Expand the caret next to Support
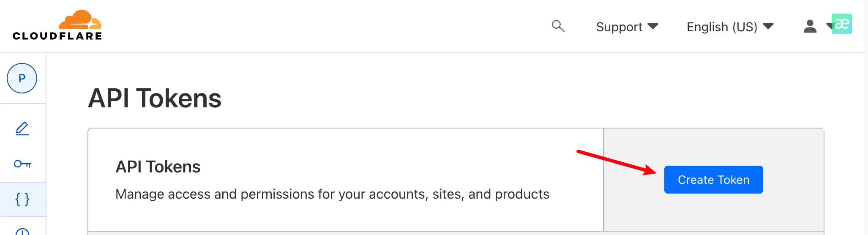This screenshot has height=235, width=868. 653,27
